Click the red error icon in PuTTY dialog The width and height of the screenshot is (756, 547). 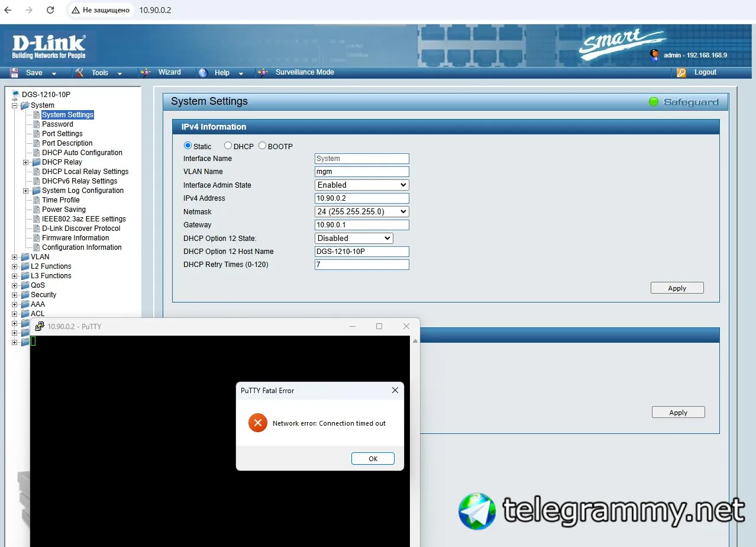coord(257,423)
